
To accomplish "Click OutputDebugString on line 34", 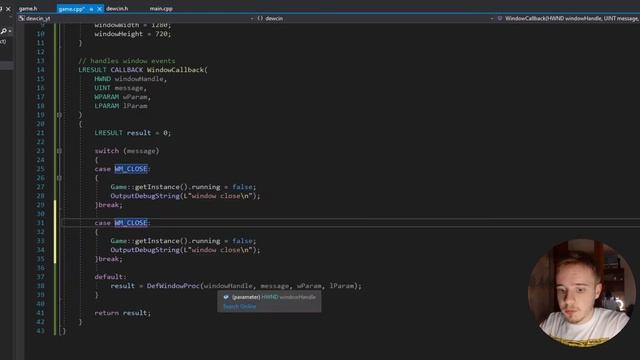I will pos(145,250).
